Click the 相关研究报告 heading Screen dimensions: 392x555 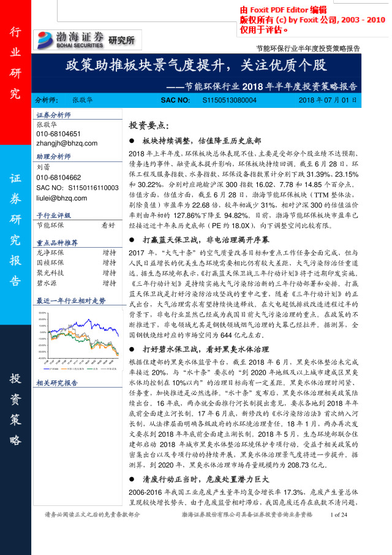click(57, 383)
